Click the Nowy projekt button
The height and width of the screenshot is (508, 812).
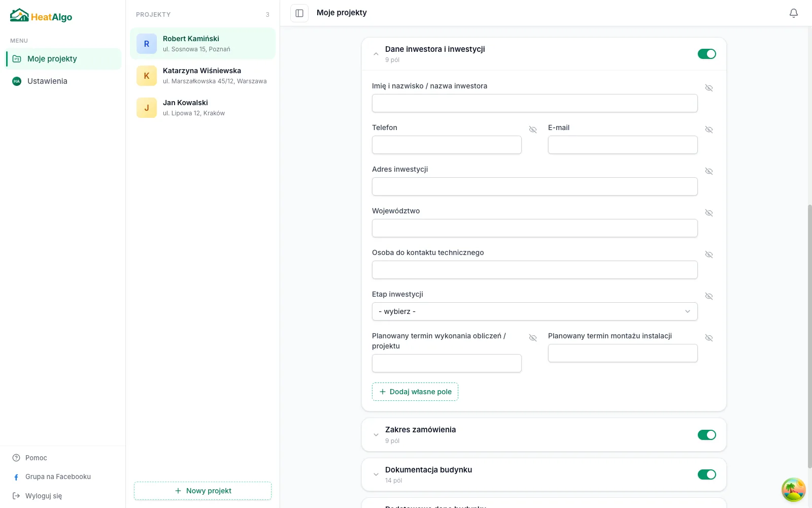(202, 491)
